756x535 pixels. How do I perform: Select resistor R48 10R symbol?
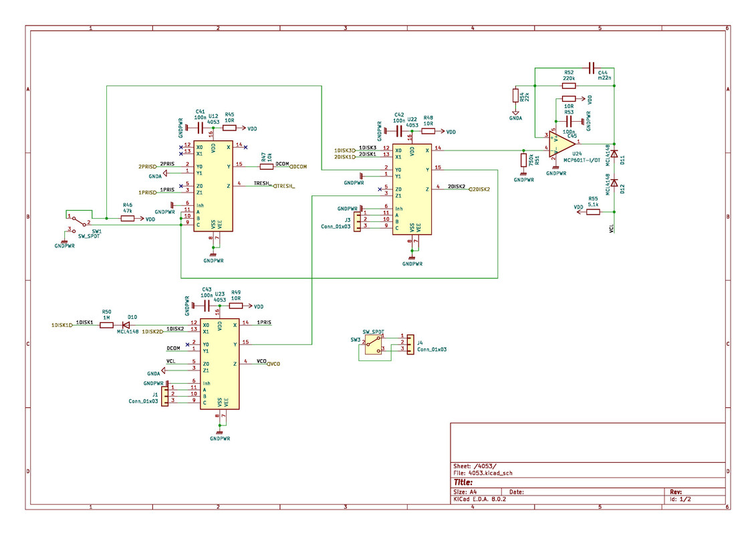point(428,131)
